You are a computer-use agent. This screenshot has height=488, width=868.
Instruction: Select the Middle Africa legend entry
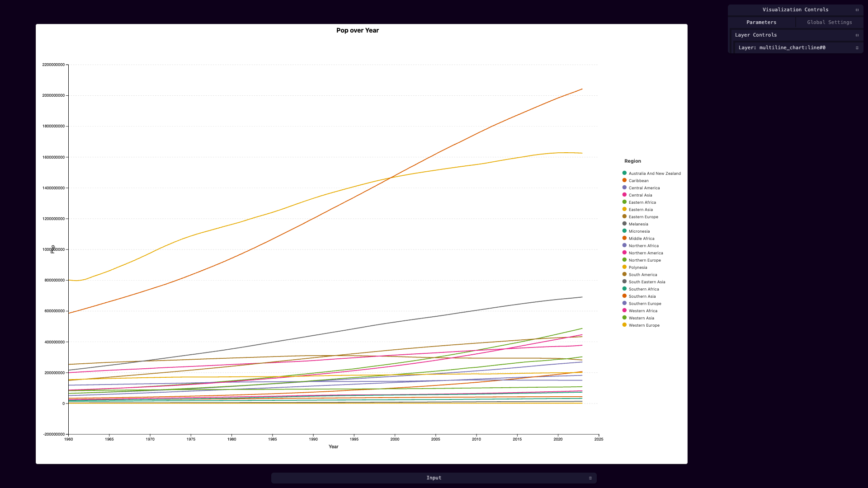[x=638, y=239]
